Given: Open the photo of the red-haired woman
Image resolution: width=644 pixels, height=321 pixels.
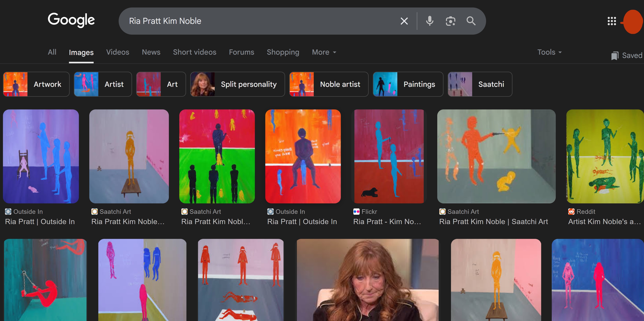Looking at the screenshot, I should coord(368,280).
